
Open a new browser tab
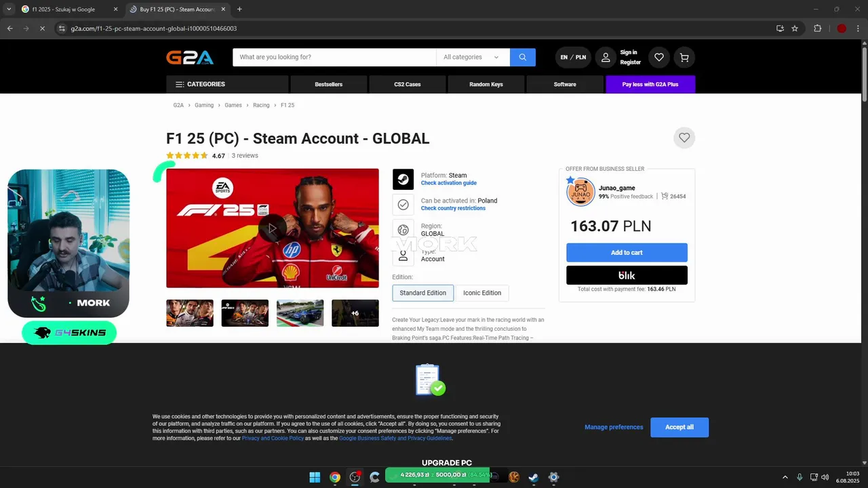239,9
